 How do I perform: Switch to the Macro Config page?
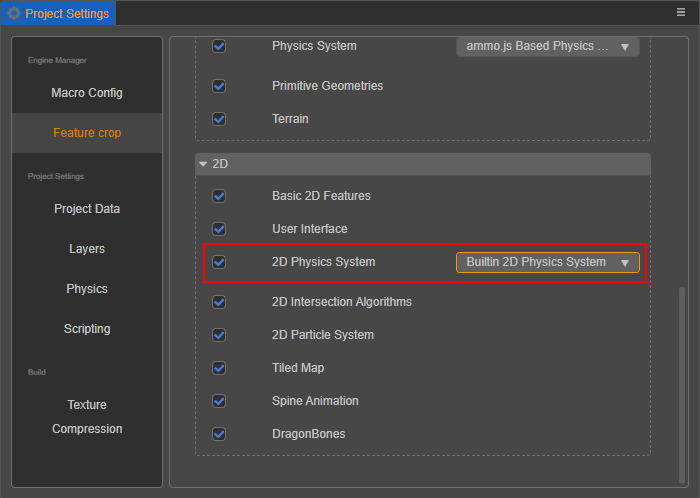pyautogui.click(x=87, y=93)
